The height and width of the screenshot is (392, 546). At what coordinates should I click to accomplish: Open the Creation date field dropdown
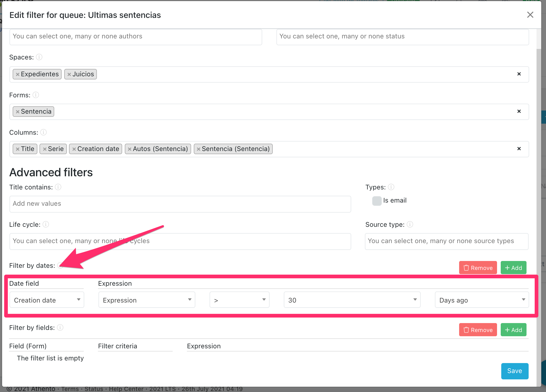coord(47,300)
